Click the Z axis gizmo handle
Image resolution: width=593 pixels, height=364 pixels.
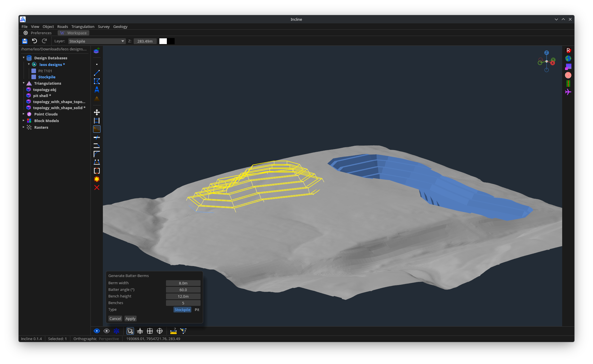[x=547, y=53]
